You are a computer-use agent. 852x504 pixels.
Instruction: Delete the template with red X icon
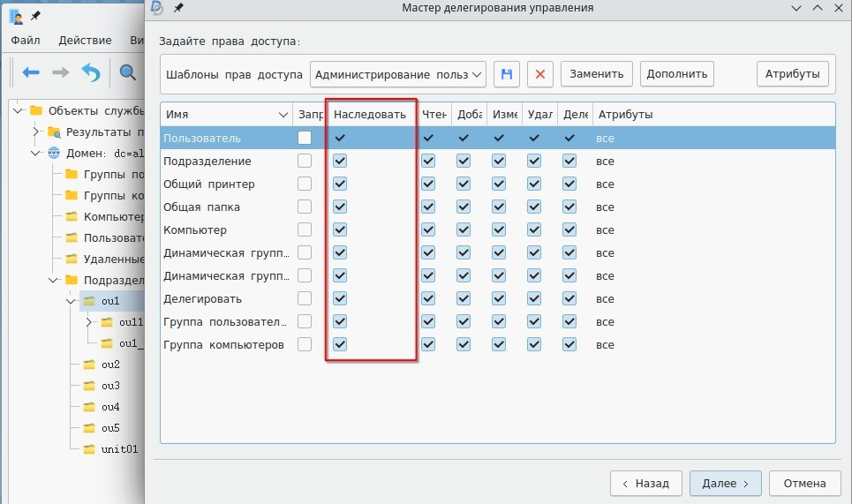540,74
